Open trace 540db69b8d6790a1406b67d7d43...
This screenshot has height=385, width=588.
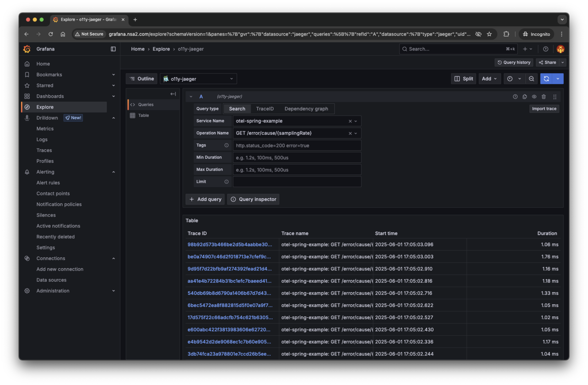(229, 293)
